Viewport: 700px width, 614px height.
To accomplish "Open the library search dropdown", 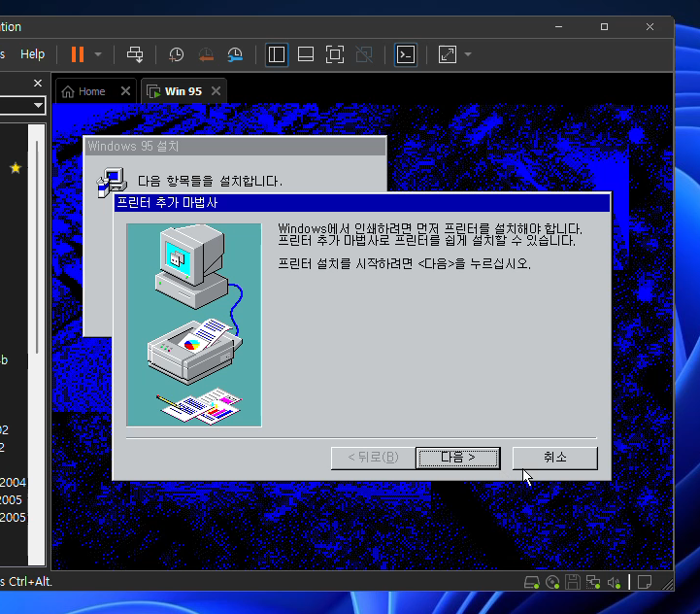I will pyautogui.click(x=39, y=106).
